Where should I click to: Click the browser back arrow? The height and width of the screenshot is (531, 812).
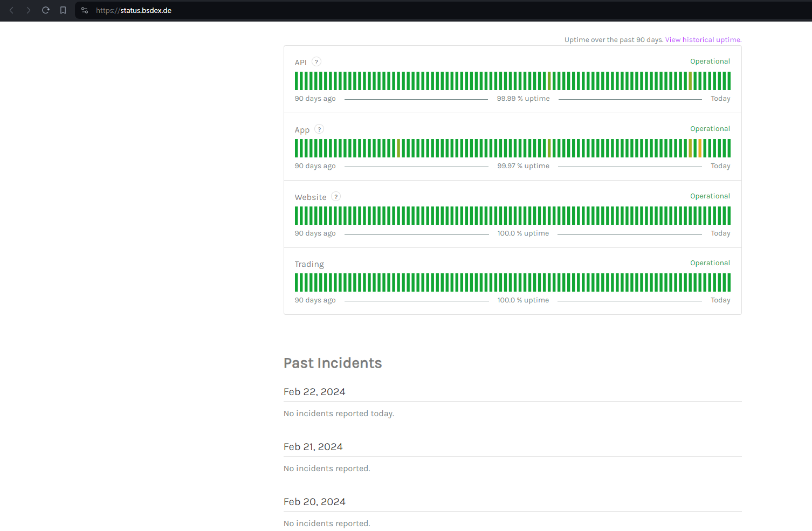coord(11,10)
